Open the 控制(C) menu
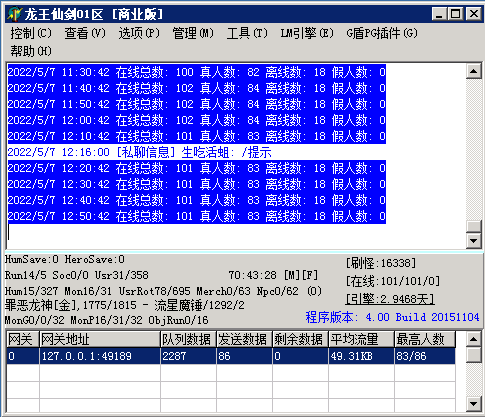The image size is (485, 417). [x=31, y=33]
